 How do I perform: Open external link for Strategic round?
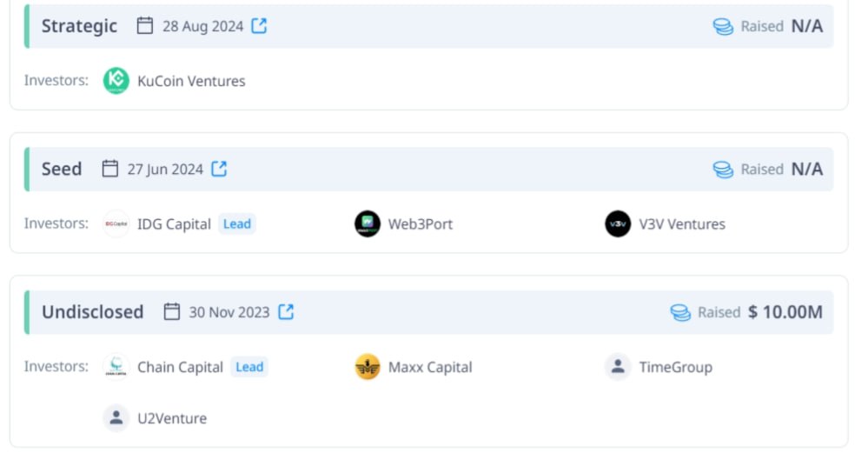point(259,25)
